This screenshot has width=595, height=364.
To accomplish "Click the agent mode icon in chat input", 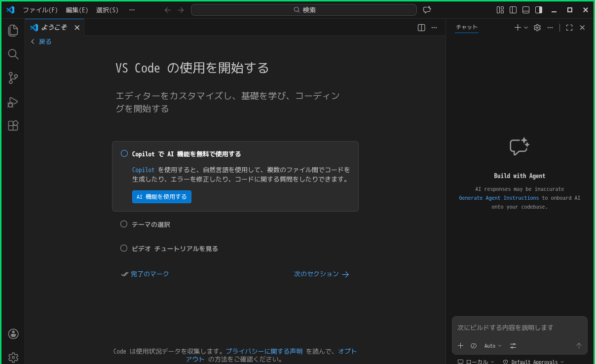I will point(474,346).
